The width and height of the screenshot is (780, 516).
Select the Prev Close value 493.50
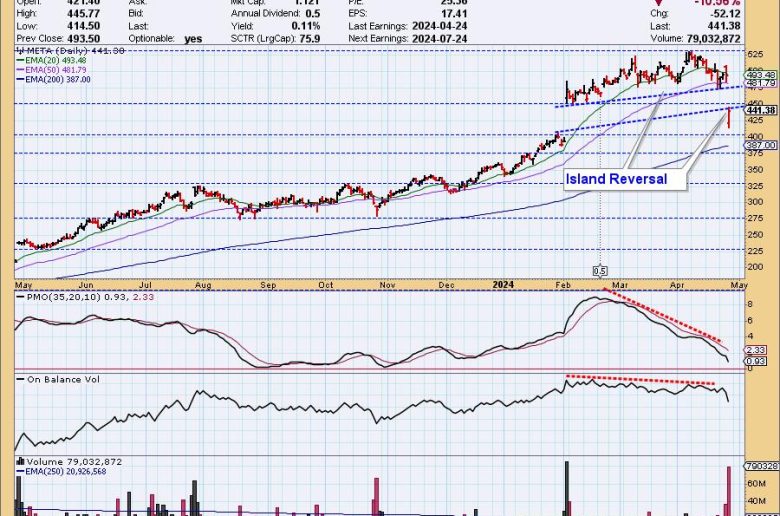[x=84, y=38]
